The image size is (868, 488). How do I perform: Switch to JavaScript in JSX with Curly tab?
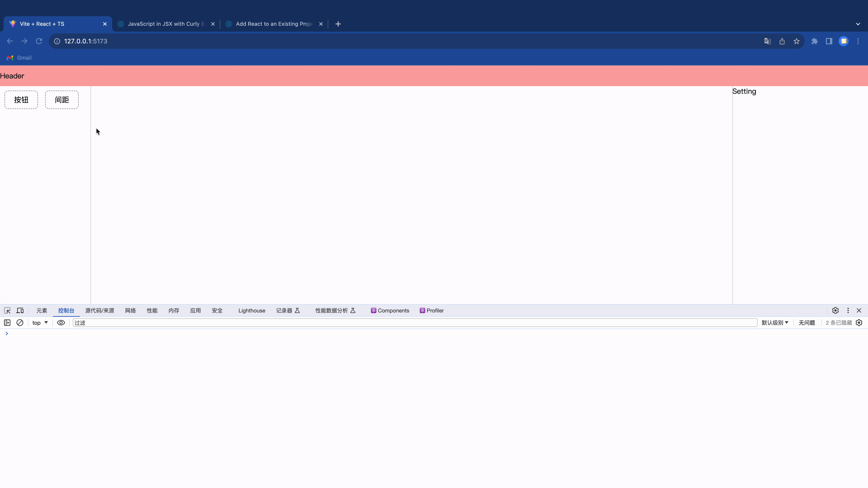click(x=166, y=24)
